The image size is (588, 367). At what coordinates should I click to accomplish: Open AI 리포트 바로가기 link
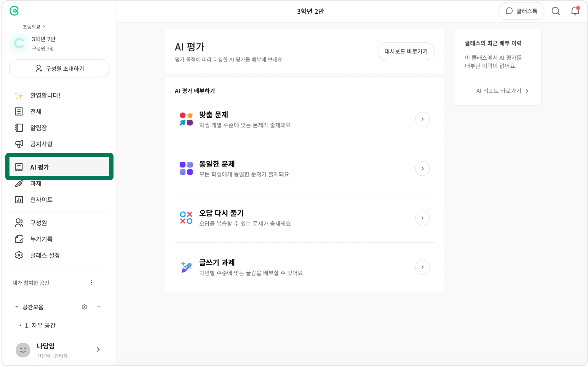pos(502,91)
